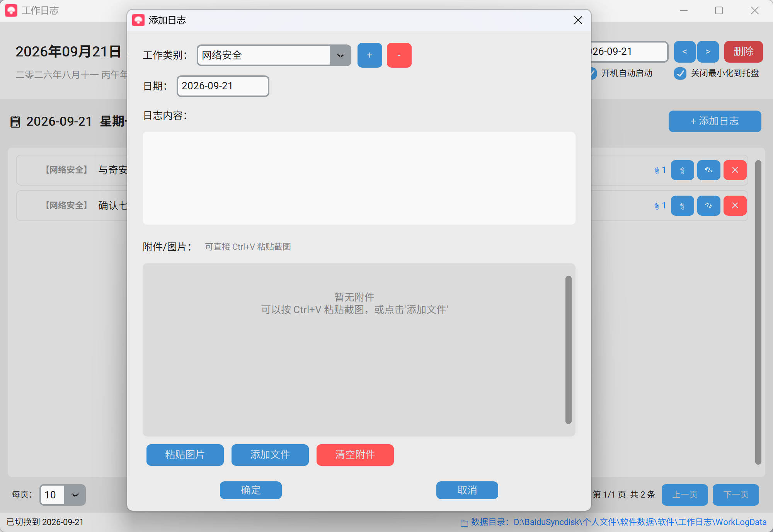Delete the first log entry with red X

(x=735, y=170)
